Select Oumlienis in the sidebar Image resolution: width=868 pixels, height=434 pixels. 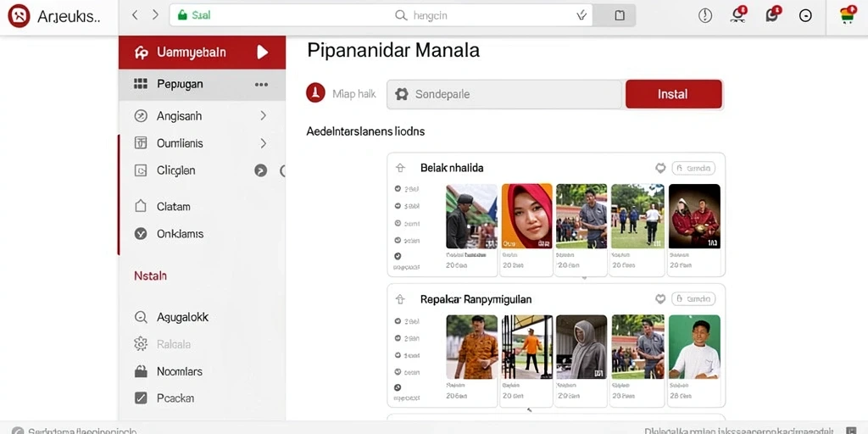point(180,143)
